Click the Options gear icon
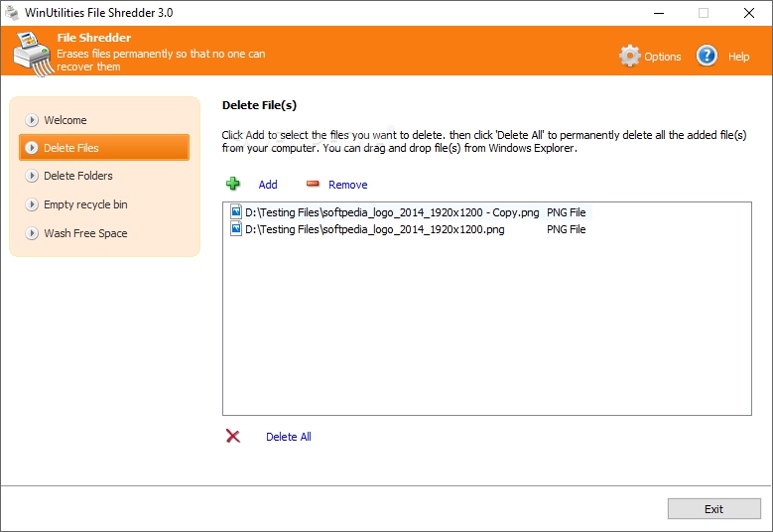This screenshot has height=532, width=773. pos(629,57)
